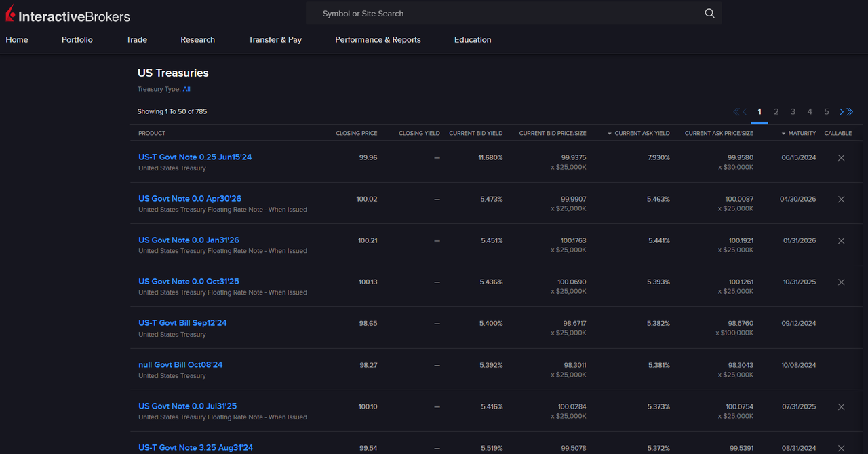Go to first page double-arrow icon
Screen dimensions: 868x454
[736, 112]
